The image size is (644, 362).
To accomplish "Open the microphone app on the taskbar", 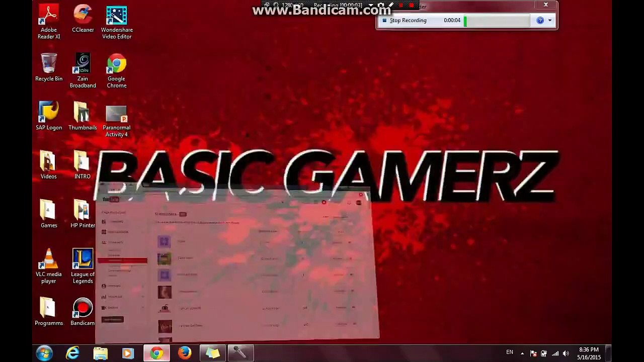I will point(240,353).
